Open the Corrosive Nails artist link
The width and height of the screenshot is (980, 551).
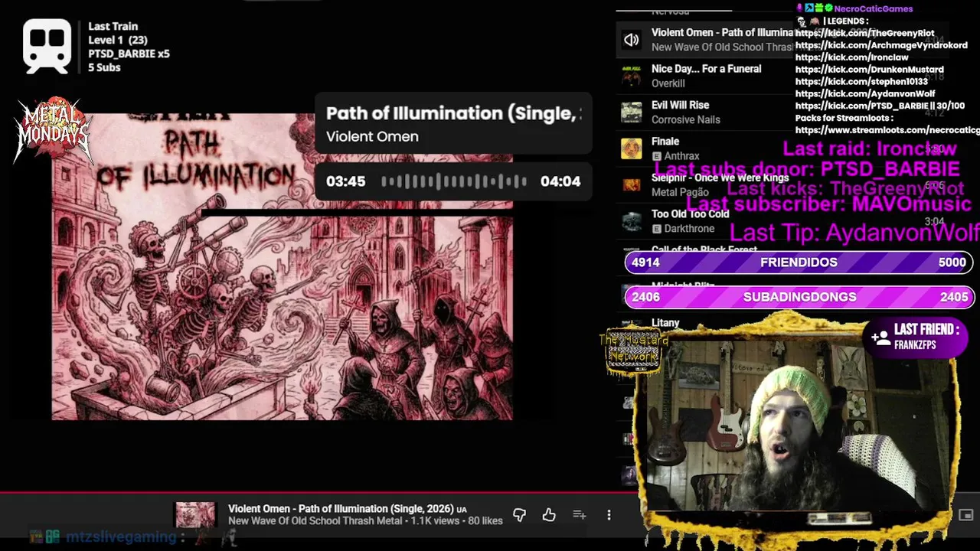point(685,119)
